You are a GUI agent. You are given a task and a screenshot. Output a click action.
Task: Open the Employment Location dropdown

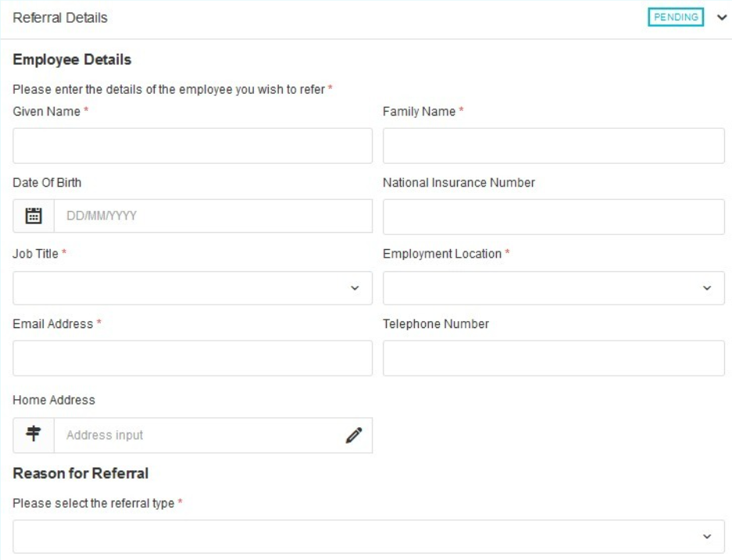[554, 288]
